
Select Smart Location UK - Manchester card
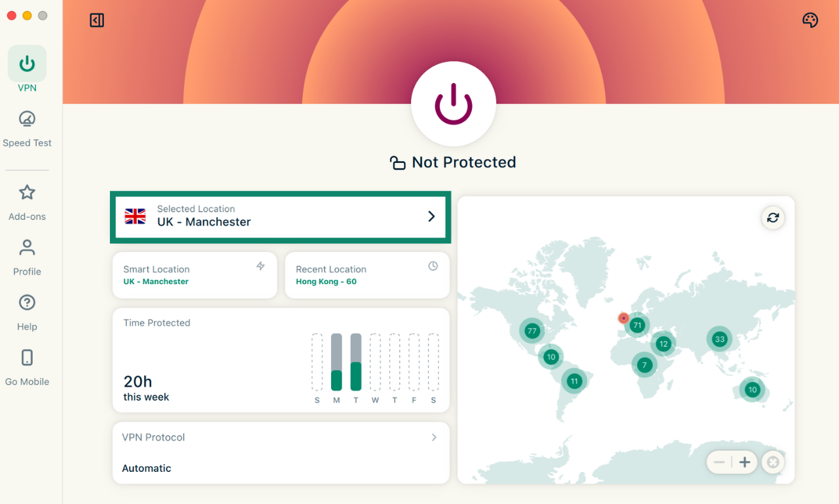[194, 275]
